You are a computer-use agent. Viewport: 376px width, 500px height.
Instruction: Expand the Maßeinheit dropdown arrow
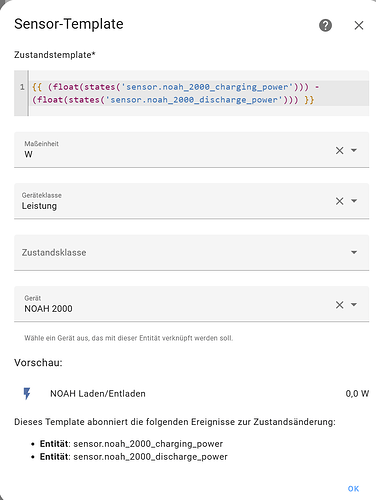(354, 150)
